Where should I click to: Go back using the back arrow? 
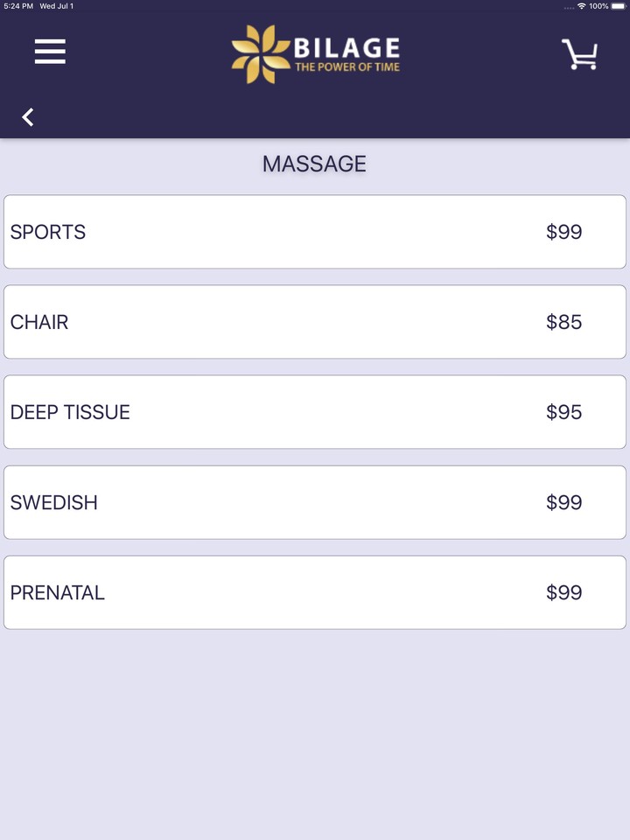click(28, 117)
